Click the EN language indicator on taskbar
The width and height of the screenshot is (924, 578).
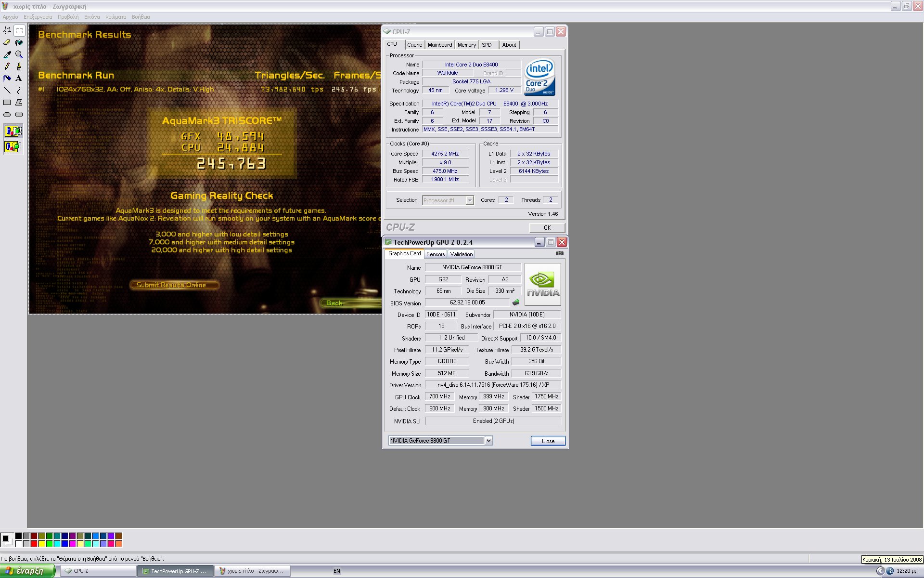click(337, 571)
